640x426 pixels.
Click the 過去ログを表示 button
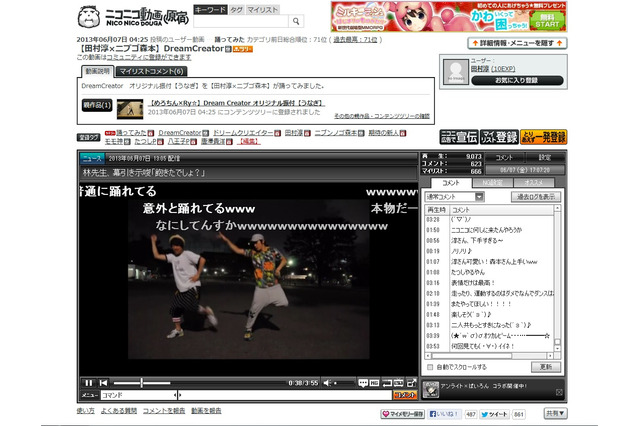[536, 197]
